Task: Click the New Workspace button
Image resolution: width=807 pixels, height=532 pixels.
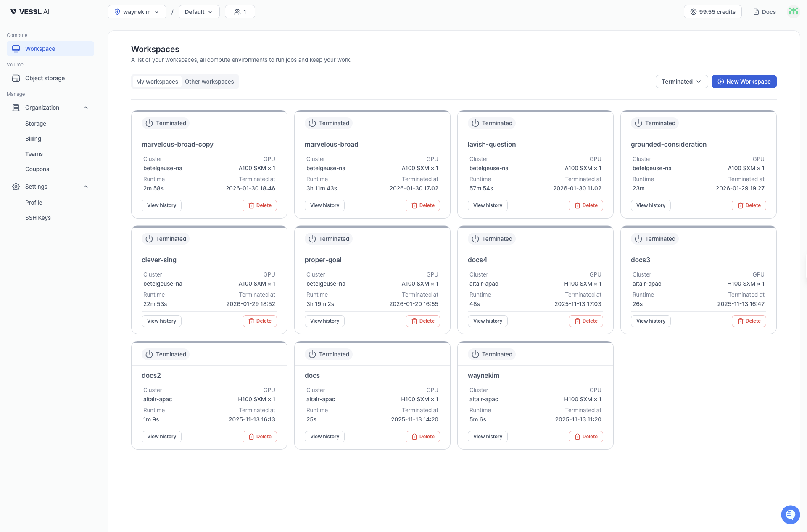Action: point(744,81)
